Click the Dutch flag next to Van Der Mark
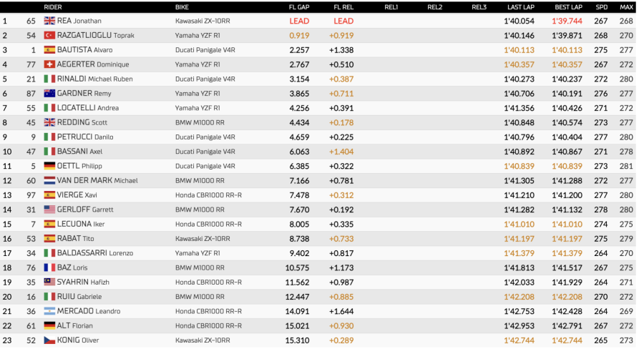644x354 pixels. click(x=49, y=180)
